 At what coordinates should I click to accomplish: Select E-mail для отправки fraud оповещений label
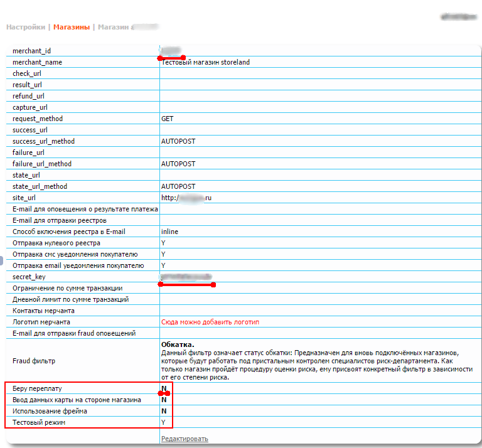(74, 333)
